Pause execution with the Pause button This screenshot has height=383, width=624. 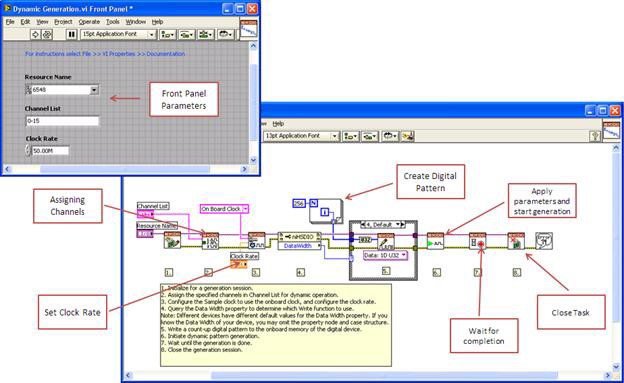72,35
